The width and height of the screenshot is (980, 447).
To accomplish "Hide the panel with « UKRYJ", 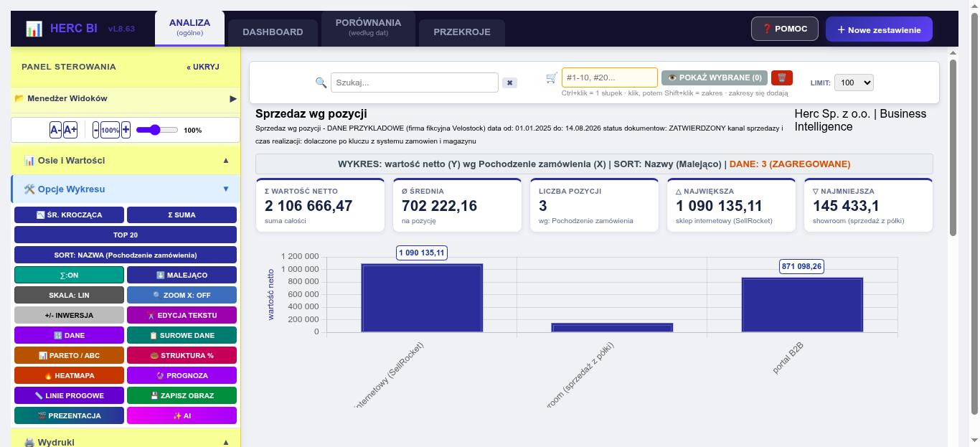I will tap(203, 67).
